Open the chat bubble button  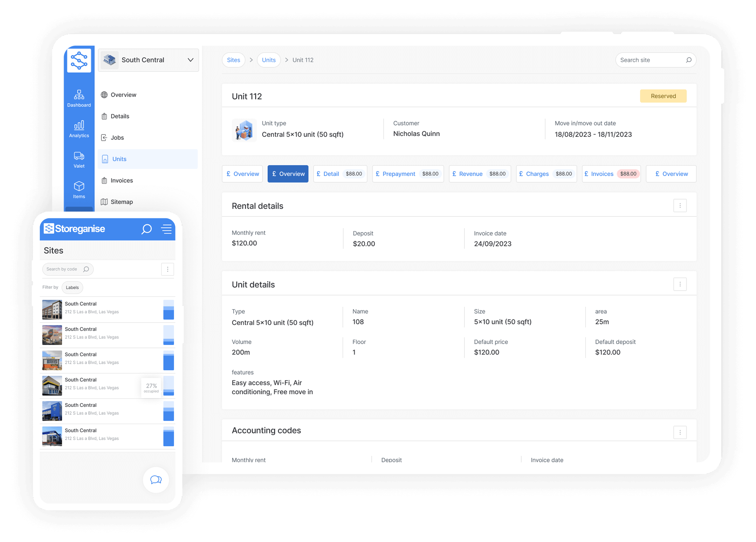pyautogui.click(x=156, y=480)
